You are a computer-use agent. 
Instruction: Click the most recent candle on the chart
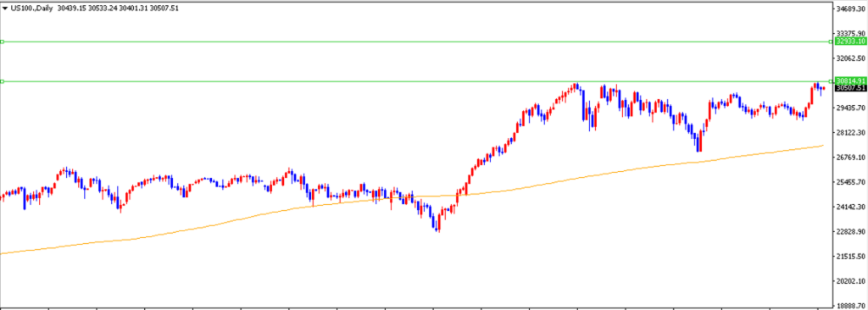[x=824, y=89]
